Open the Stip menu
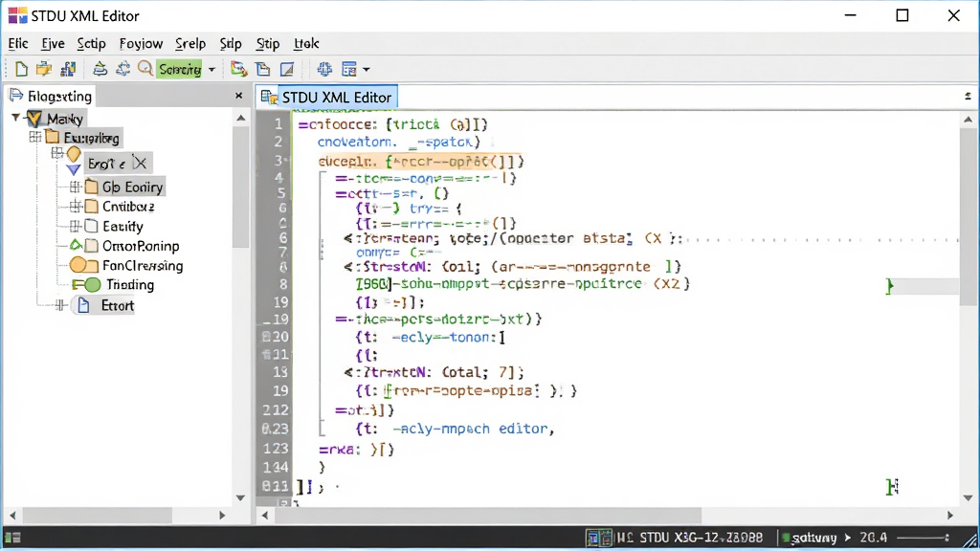980x551 pixels. point(268,43)
